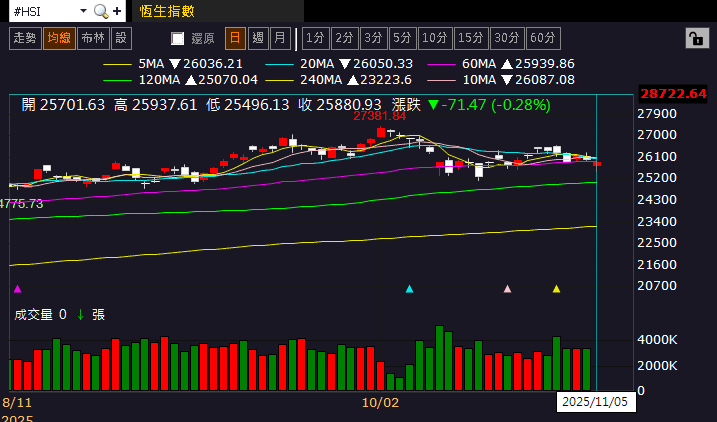Screen dimensions: 717x422
Task: Switch to daily 日 period
Action: click(x=235, y=38)
